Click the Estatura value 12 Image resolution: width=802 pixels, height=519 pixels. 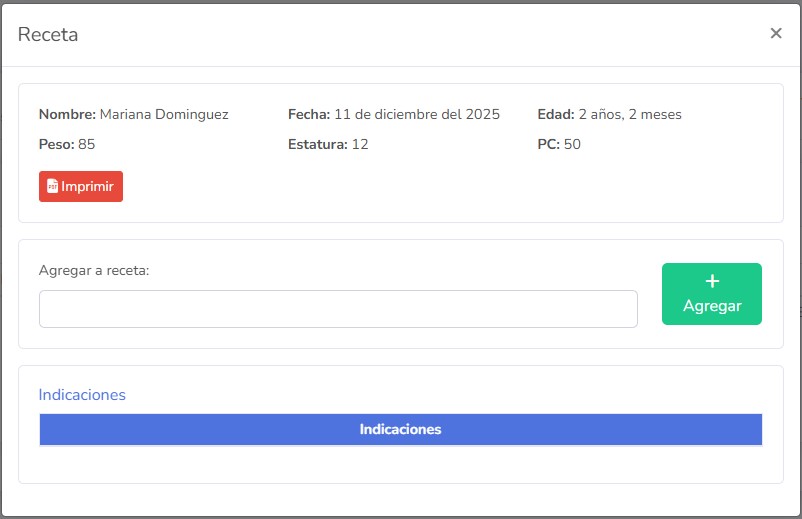coord(360,145)
